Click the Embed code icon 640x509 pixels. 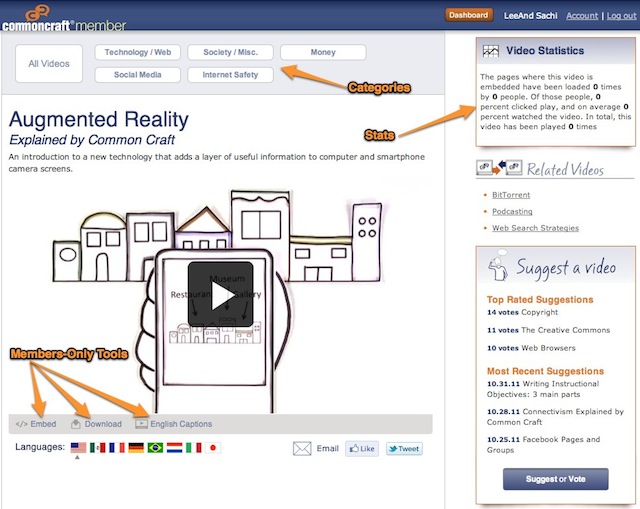point(21,424)
